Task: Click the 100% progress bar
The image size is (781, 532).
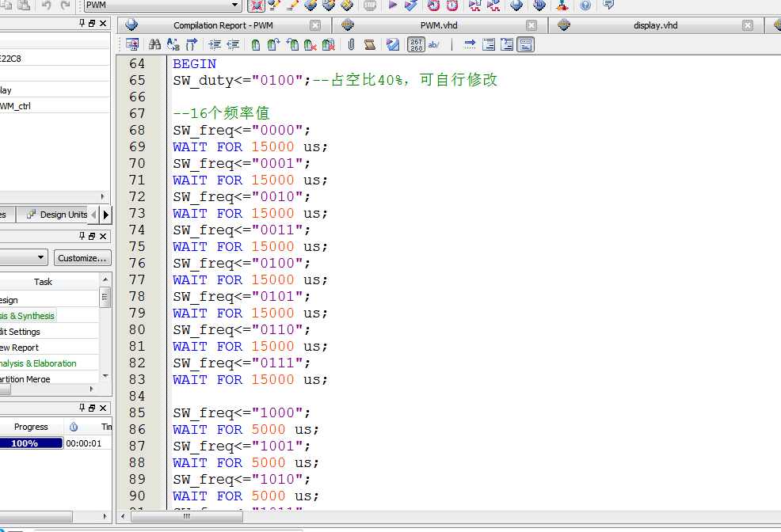Action: point(31,443)
